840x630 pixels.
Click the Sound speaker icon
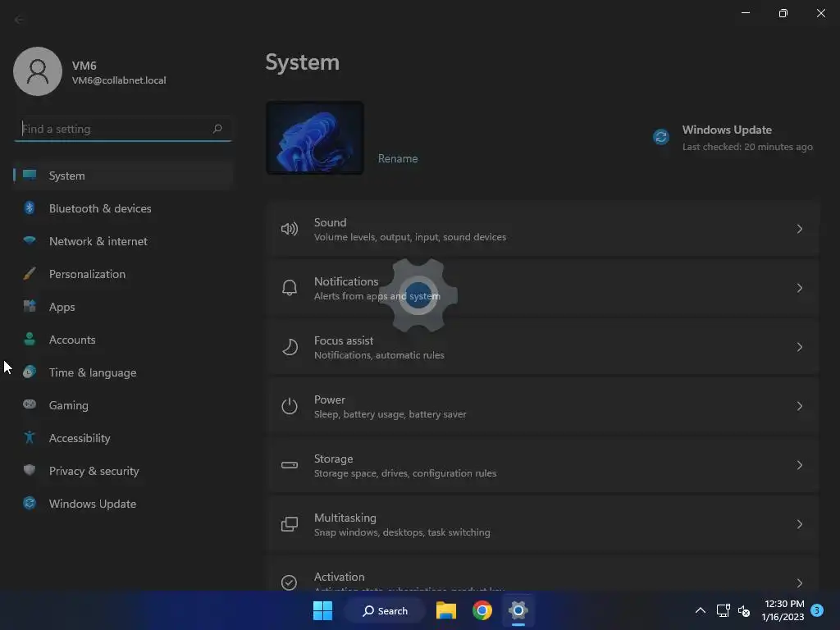point(290,230)
